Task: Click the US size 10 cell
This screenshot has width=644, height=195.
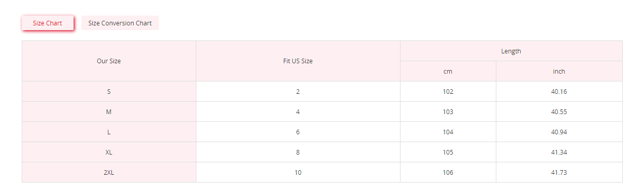Action: click(x=298, y=172)
